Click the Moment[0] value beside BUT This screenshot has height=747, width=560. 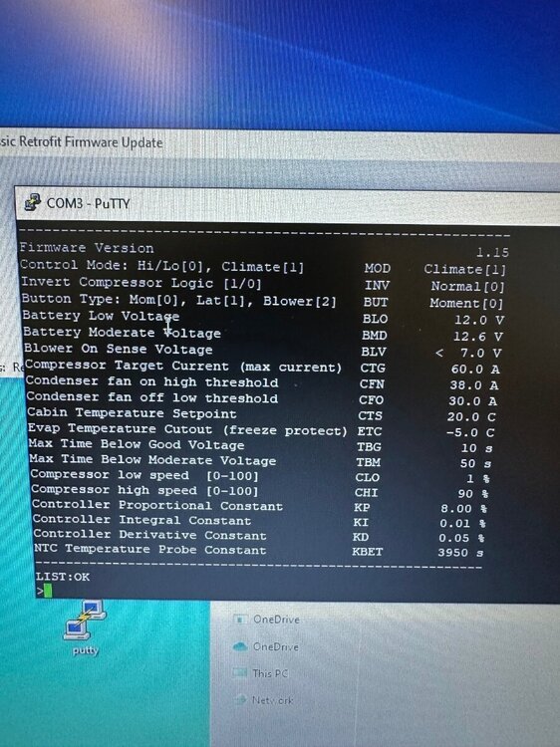pos(466,303)
